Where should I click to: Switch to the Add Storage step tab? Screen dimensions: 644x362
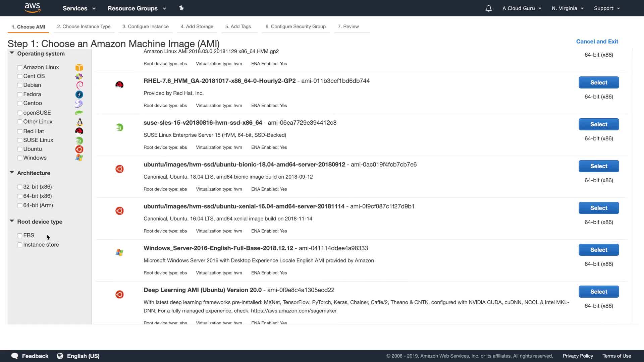(197, 26)
